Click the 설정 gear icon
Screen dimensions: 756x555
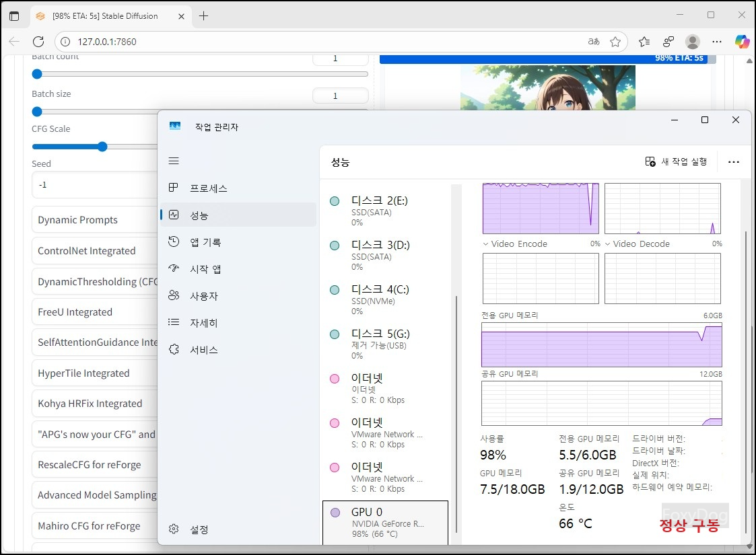[x=174, y=529]
